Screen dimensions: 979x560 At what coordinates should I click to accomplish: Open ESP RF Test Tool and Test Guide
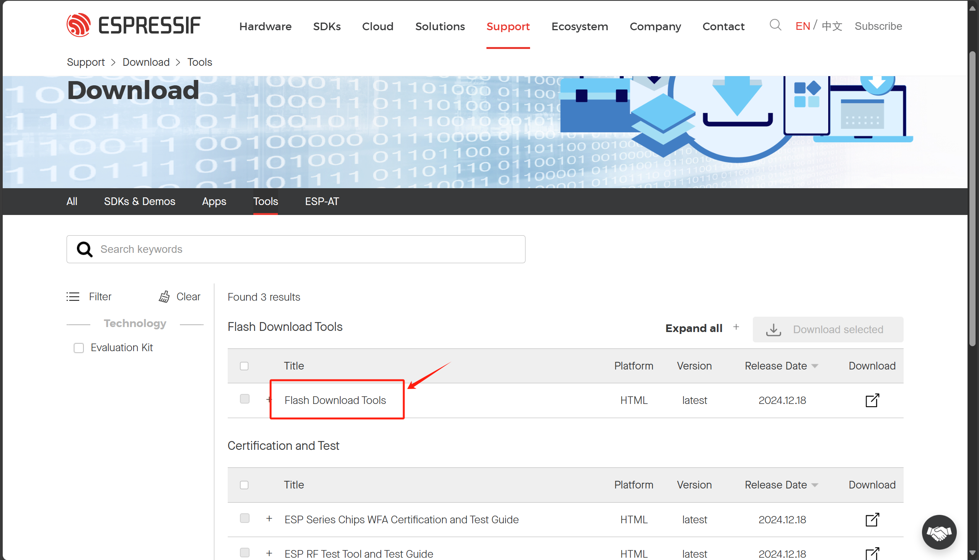[x=358, y=554]
